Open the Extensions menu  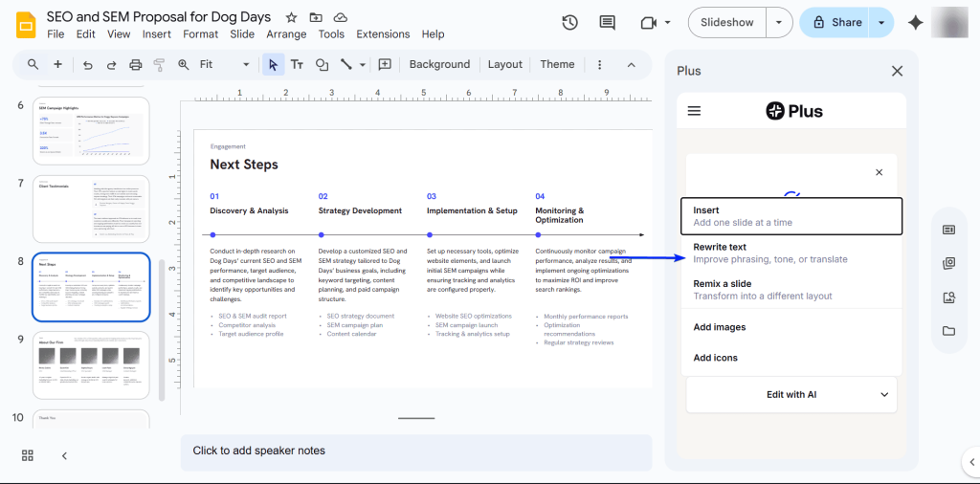pyautogui.click(x=383, y=34)
